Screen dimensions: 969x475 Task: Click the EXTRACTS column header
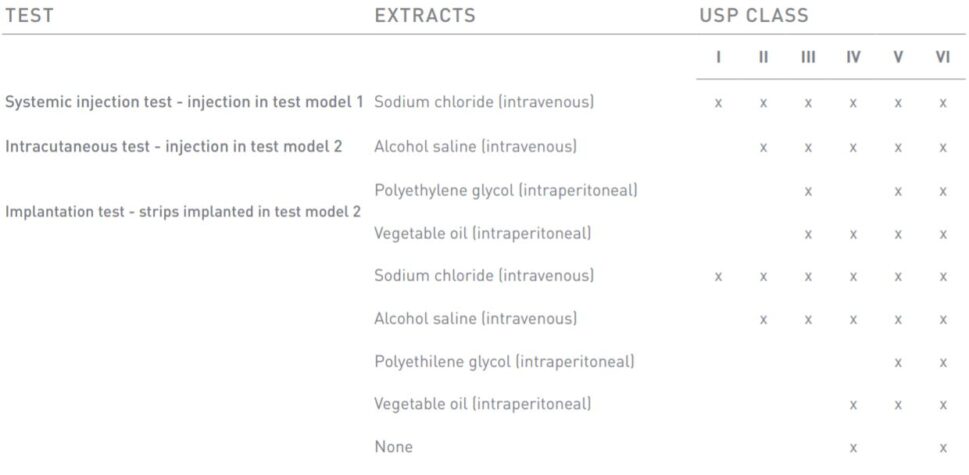(x=425, y=16)
